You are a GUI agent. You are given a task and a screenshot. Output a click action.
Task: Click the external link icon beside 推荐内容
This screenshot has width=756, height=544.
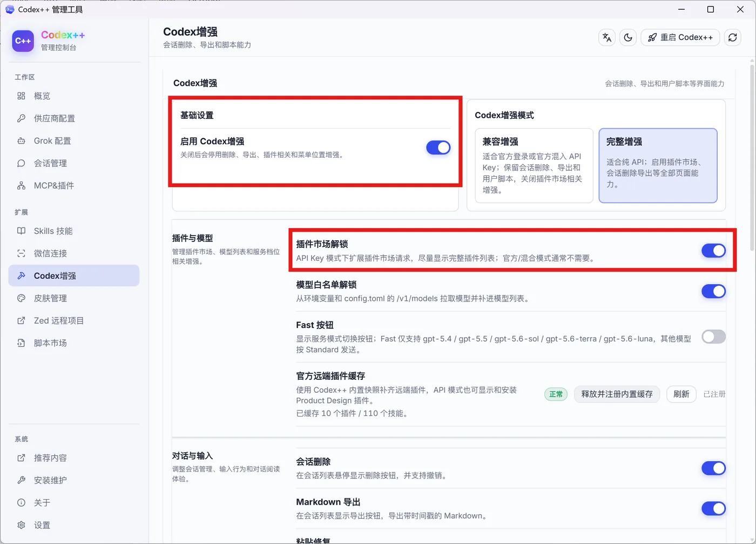coord(21,458)
